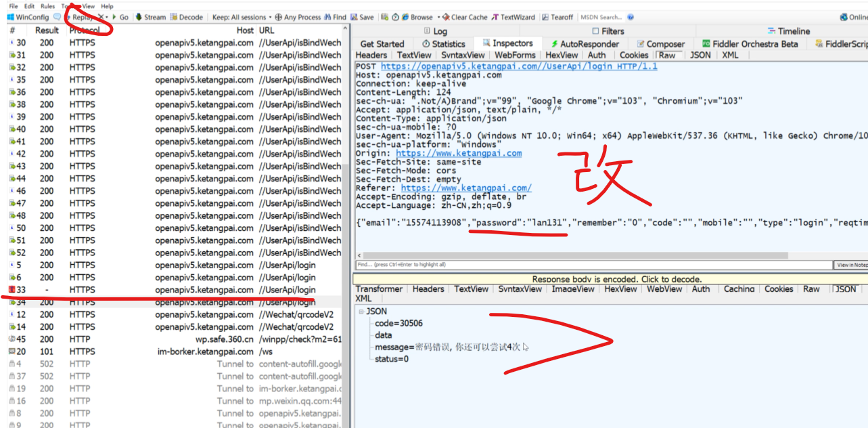
Task: Select the request Raw inspector tab
Action: (668, 56)
